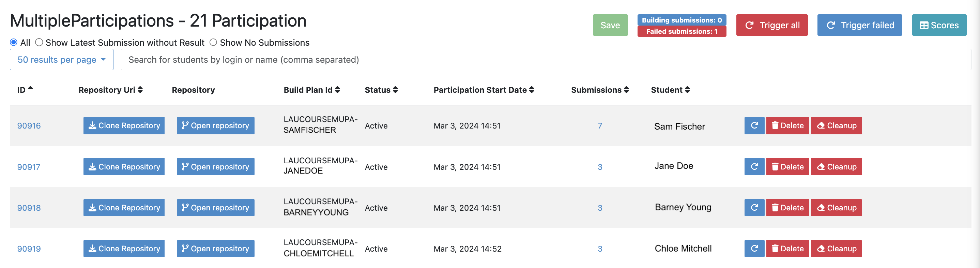Clone Repository for participation 90916
This screenshot has height=268, width=980.
124,125
